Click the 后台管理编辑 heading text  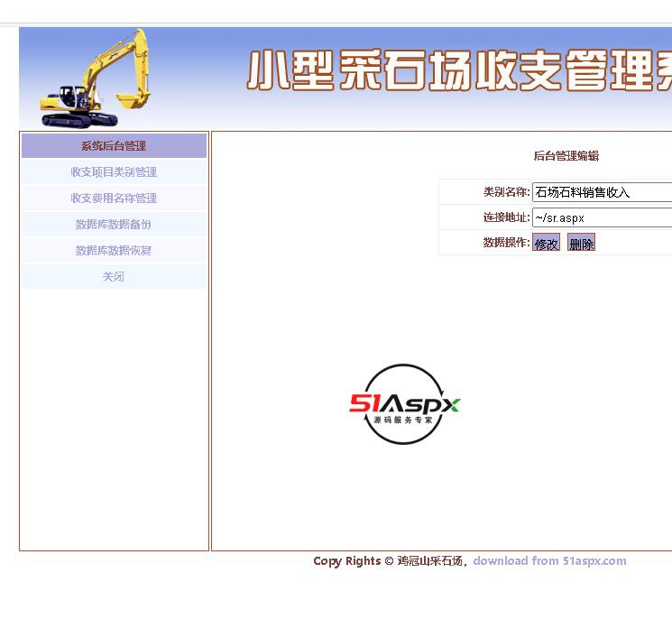(x=566, y=155)
